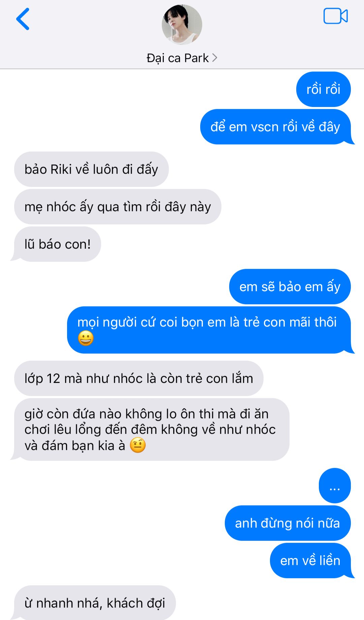Screen dimensions: 364x620
Task: Tap the 'mẹ nhóc ấy qua tìm' message
Action: [118, 207]
